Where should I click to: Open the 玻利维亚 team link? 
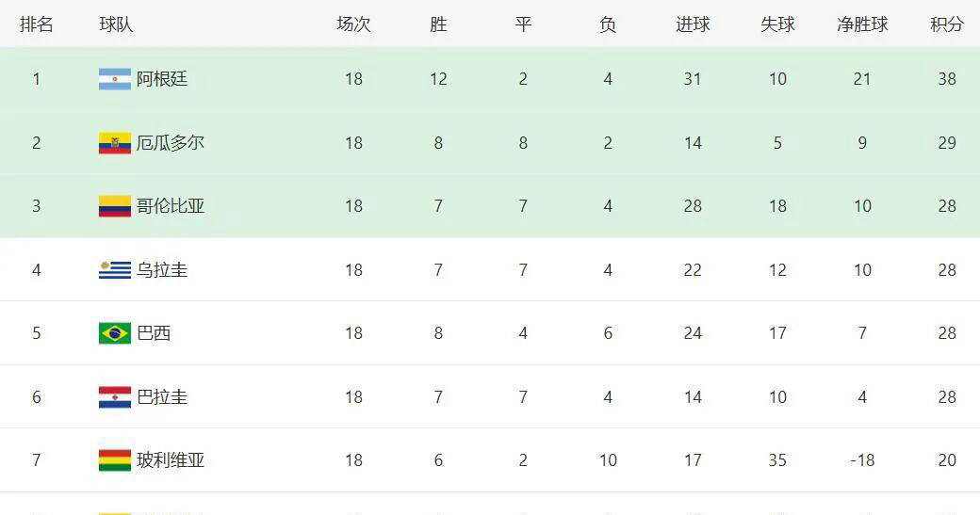[x=171, y=460]
